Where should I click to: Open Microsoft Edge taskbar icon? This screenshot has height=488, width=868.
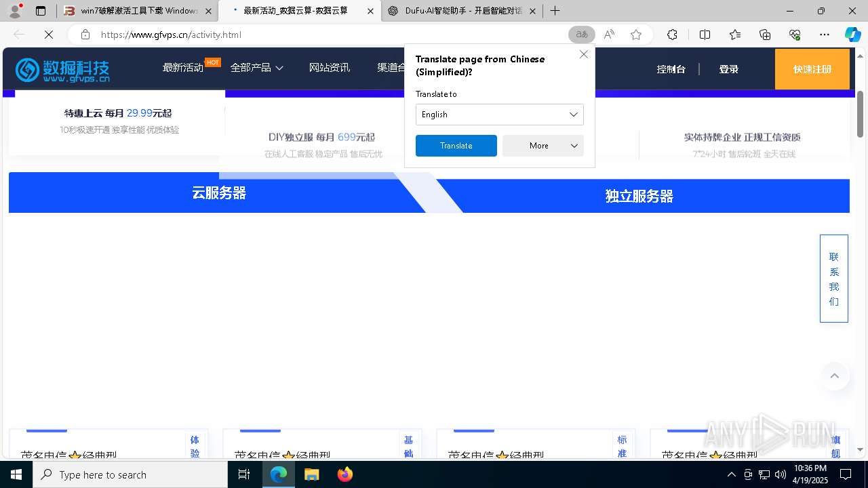(x=279, y=474)
